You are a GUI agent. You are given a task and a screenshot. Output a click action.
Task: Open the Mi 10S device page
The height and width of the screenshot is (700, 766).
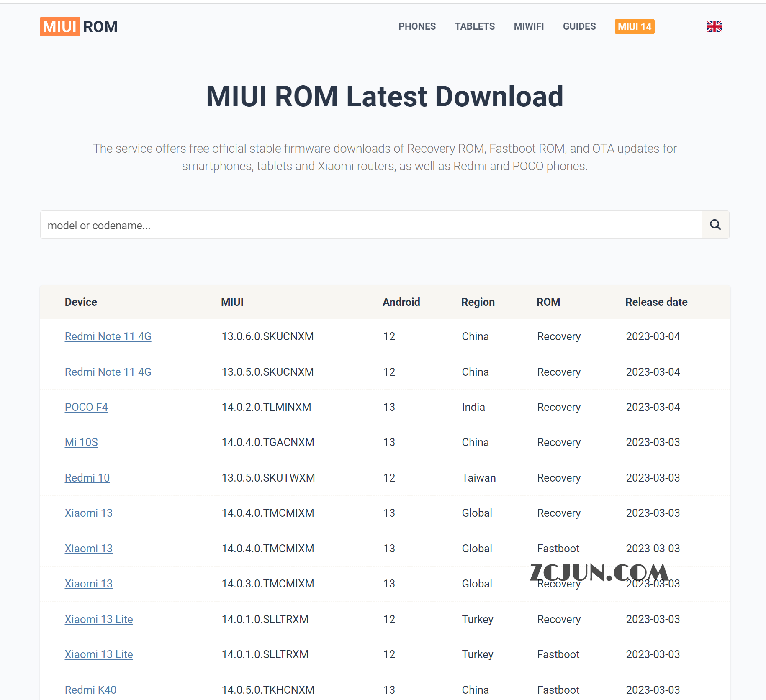click(x=81, y=442)
